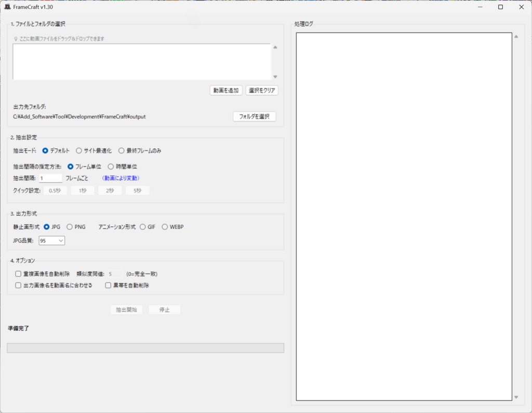Click the 出力先フォルダ label

[x=30, y=107]
